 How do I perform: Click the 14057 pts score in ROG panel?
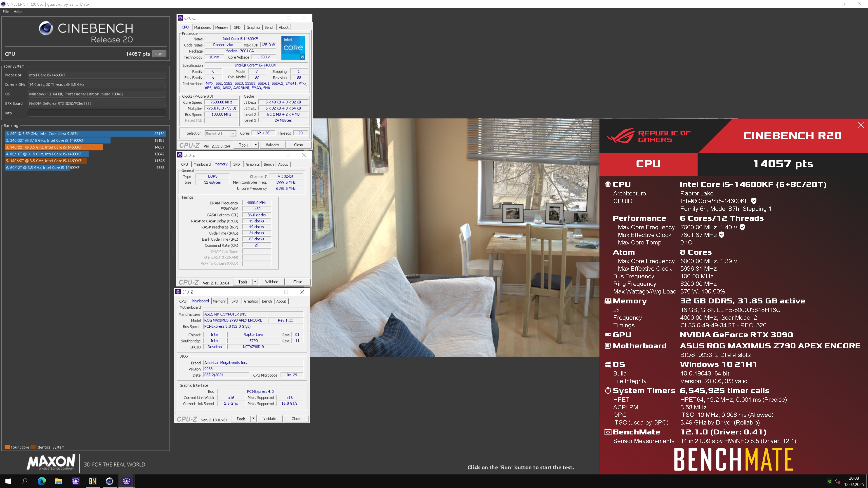click(x=783, y=164)
